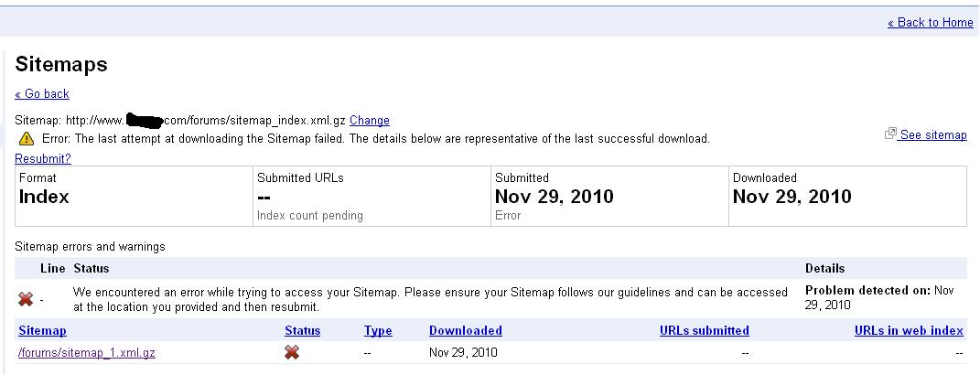
Task: Click the Submitted URLs index count pending cell
Action: coord(372,197)
